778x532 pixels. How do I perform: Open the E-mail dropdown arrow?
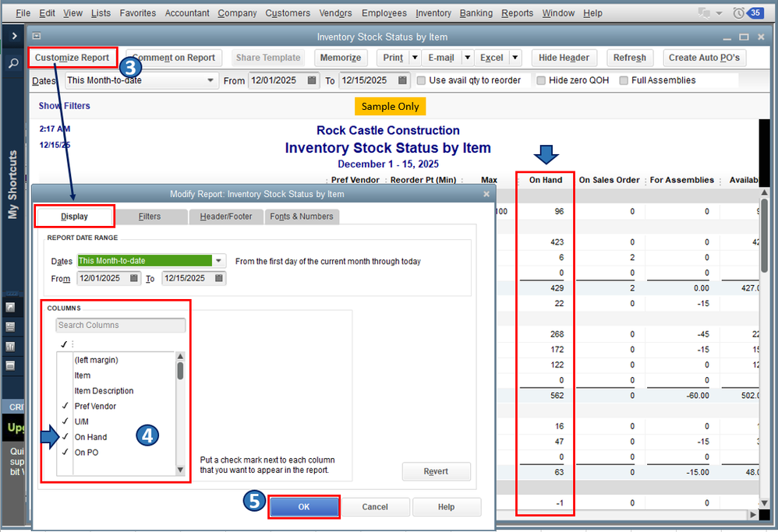coord(467,58)
